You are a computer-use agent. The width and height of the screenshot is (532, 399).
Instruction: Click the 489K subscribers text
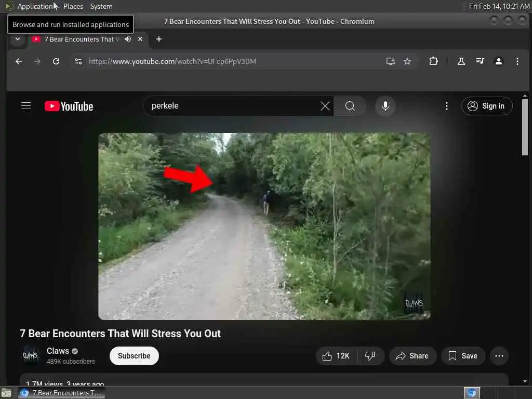pos(71,362)
